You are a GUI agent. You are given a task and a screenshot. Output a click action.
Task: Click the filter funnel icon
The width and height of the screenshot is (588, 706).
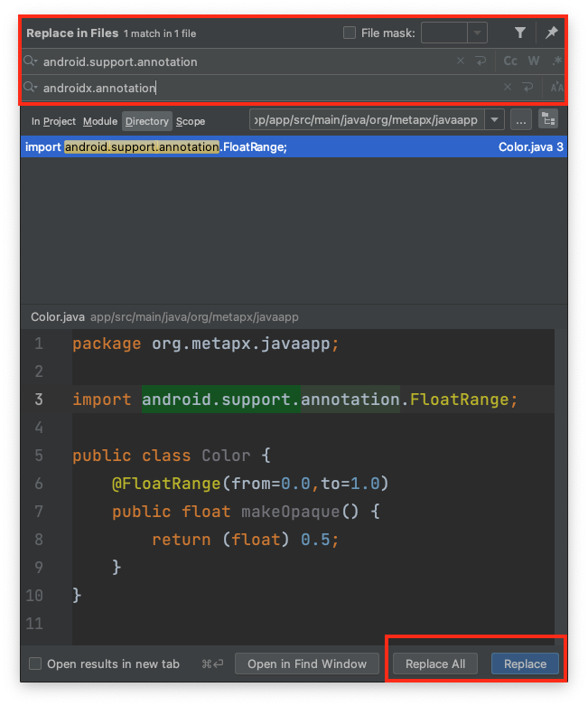point(520,33)
